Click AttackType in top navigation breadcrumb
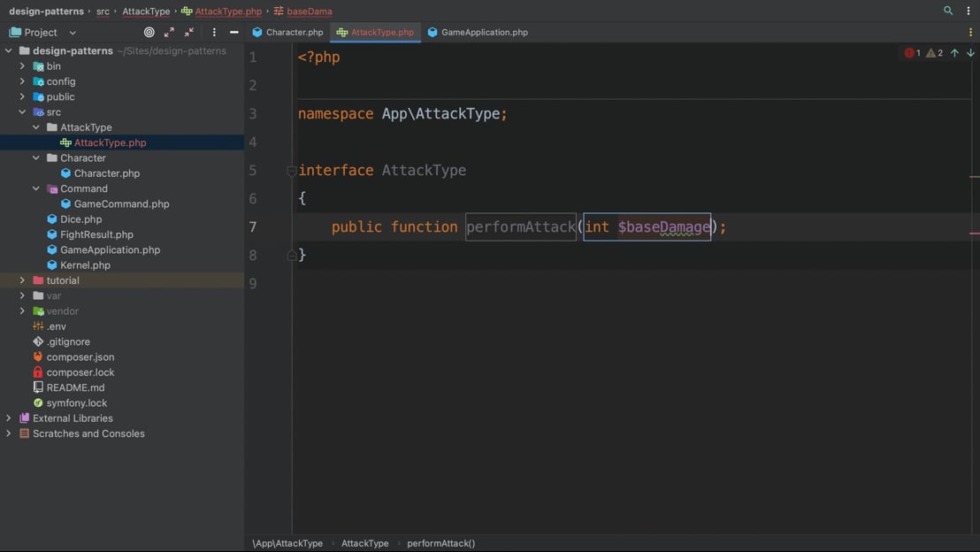This screenshot has width=980, height=552. 146,11
